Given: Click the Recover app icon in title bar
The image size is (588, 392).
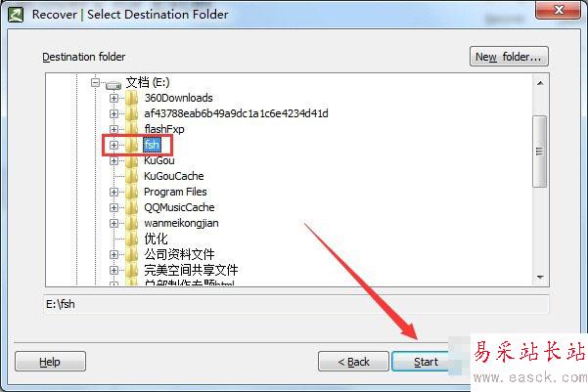Looking at the screenshot, I should (x=16, y=15).
